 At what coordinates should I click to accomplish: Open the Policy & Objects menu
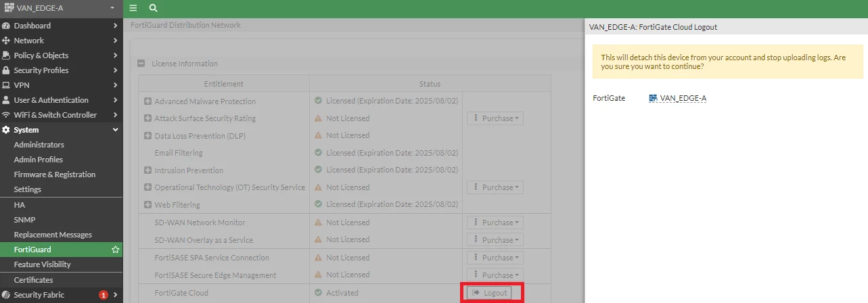[x=61, y=55]
